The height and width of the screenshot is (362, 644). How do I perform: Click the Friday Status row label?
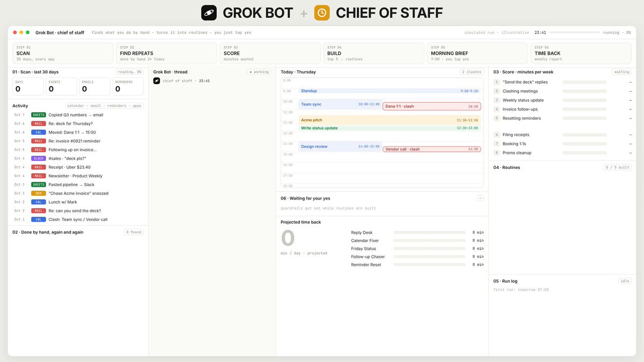coord(363,249)
